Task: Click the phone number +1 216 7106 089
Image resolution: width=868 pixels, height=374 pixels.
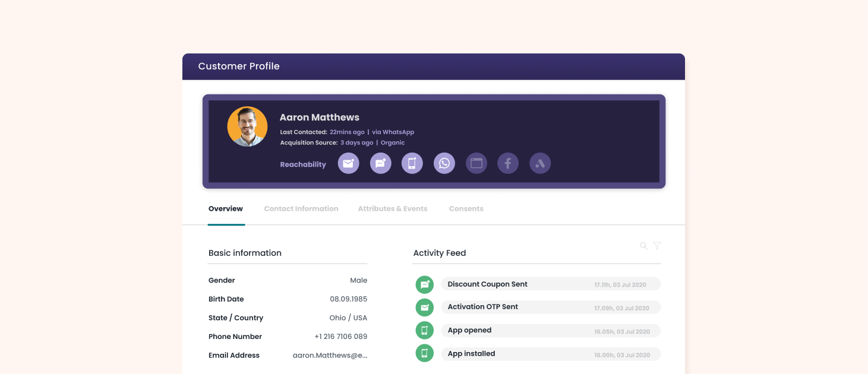Action: tap(340, 337)
